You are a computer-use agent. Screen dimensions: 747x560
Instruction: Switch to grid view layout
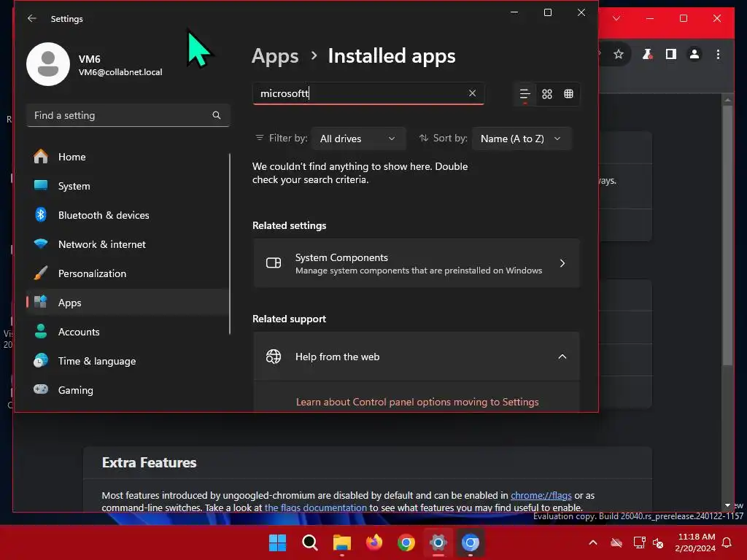point(547,94)
